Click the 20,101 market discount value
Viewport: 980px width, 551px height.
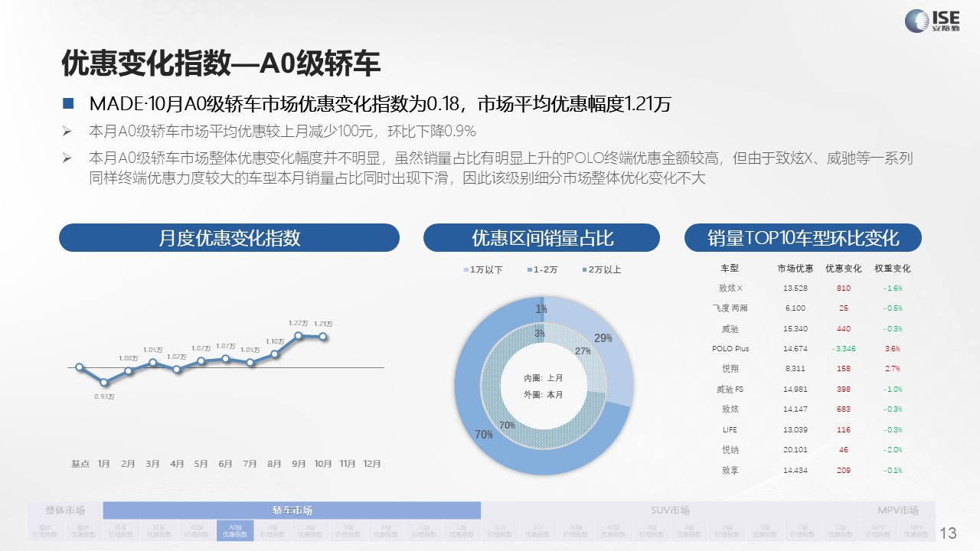point(795,450)
